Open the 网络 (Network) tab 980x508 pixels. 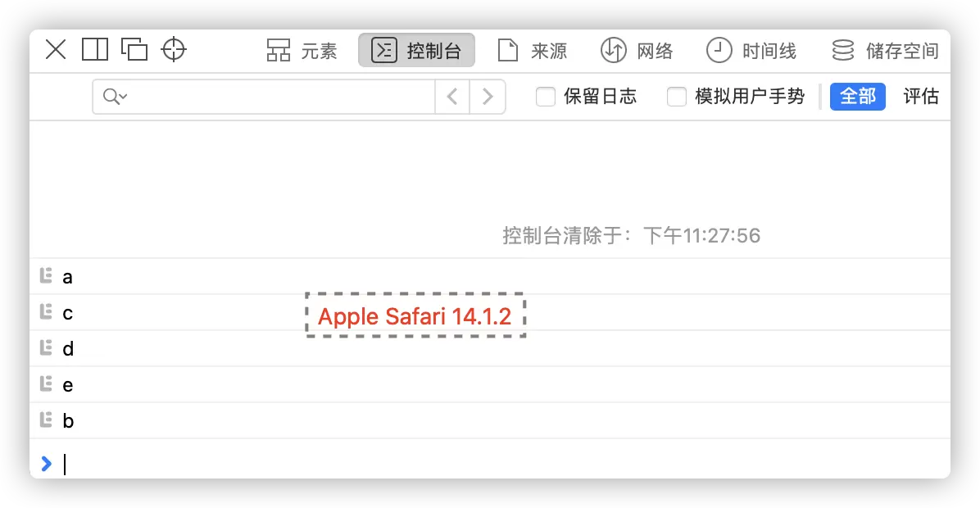coord(637,51)
